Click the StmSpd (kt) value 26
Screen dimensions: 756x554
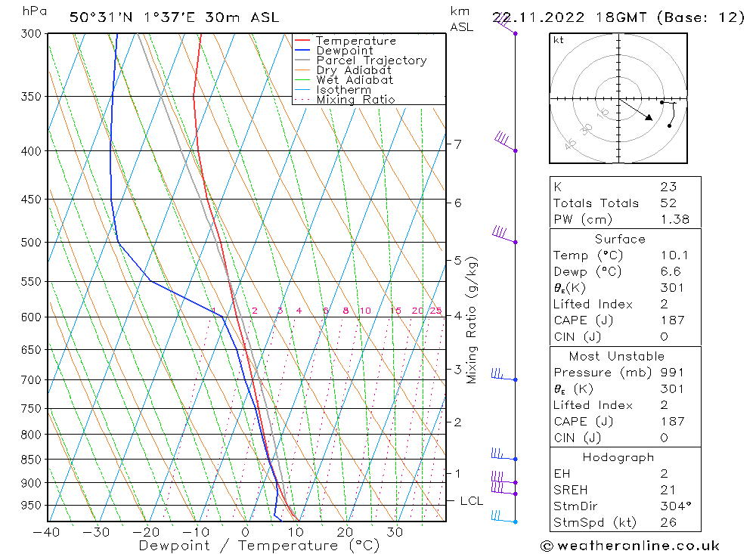(668, 523)
